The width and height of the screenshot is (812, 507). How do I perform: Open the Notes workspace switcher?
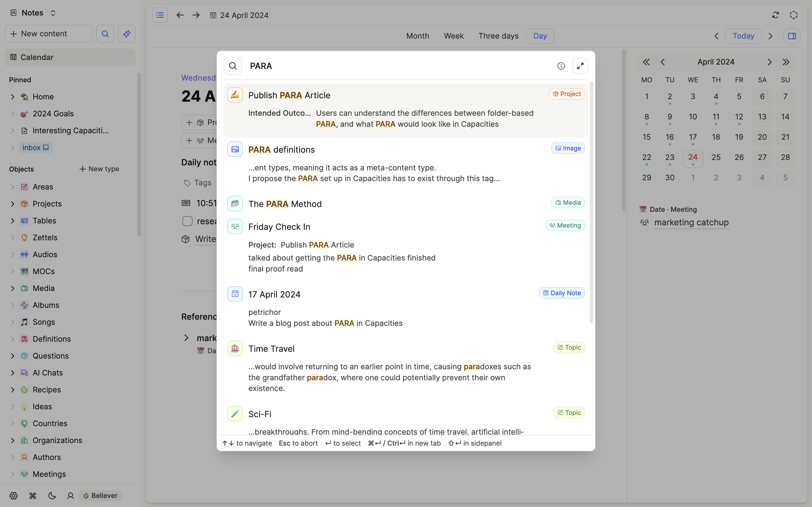pyautogui.click(x=33, y=13)
